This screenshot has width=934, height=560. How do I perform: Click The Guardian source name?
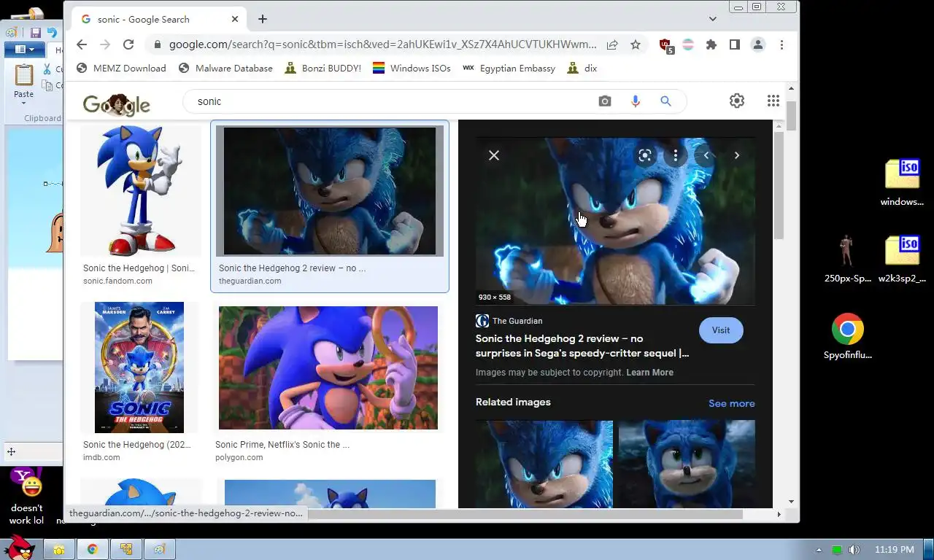[x=517, y=321]
